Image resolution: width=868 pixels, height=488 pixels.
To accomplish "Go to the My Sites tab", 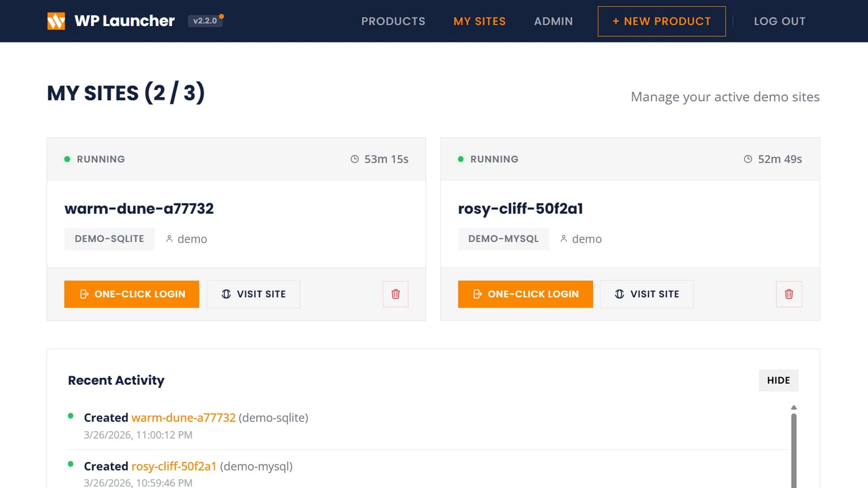I will [x=480, y=21].
